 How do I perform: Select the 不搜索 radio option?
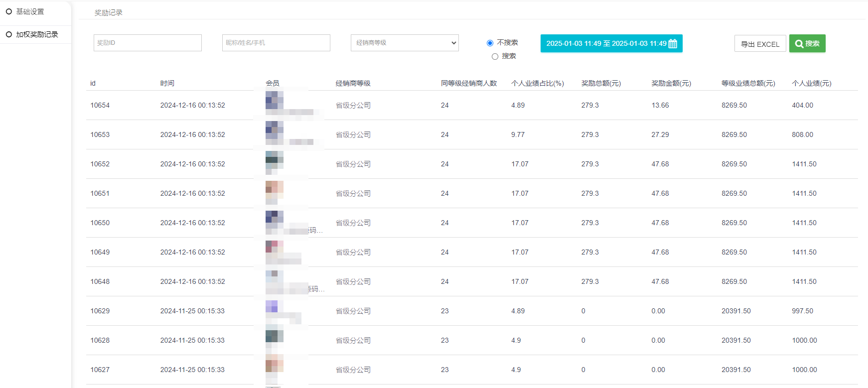click(490, 43)
